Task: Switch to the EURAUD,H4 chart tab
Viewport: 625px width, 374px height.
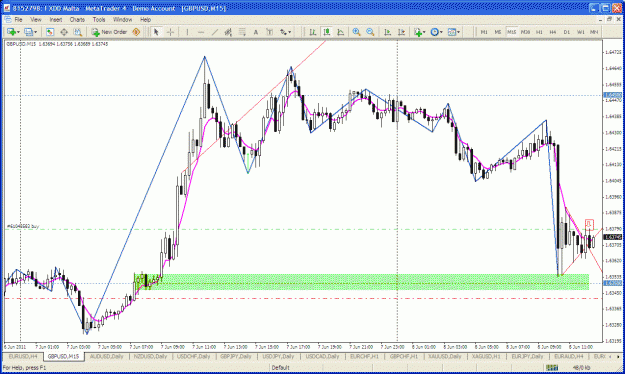Action: (569, 356)
